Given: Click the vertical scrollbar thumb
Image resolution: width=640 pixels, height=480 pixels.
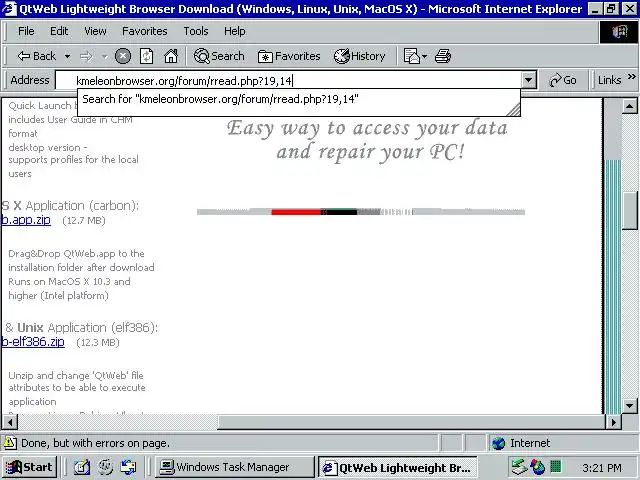Looking at the screenshot, I should 629,210.
